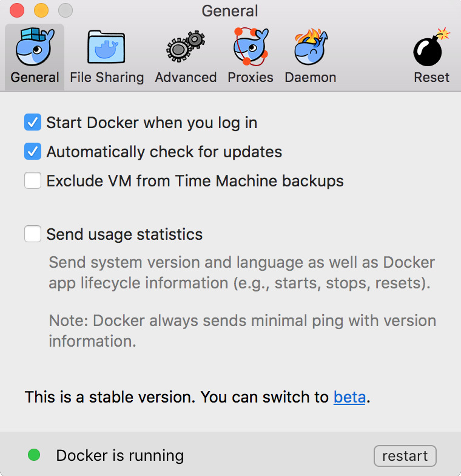Close the preferences window with red button
461x476 pixels.
[17, 10]
